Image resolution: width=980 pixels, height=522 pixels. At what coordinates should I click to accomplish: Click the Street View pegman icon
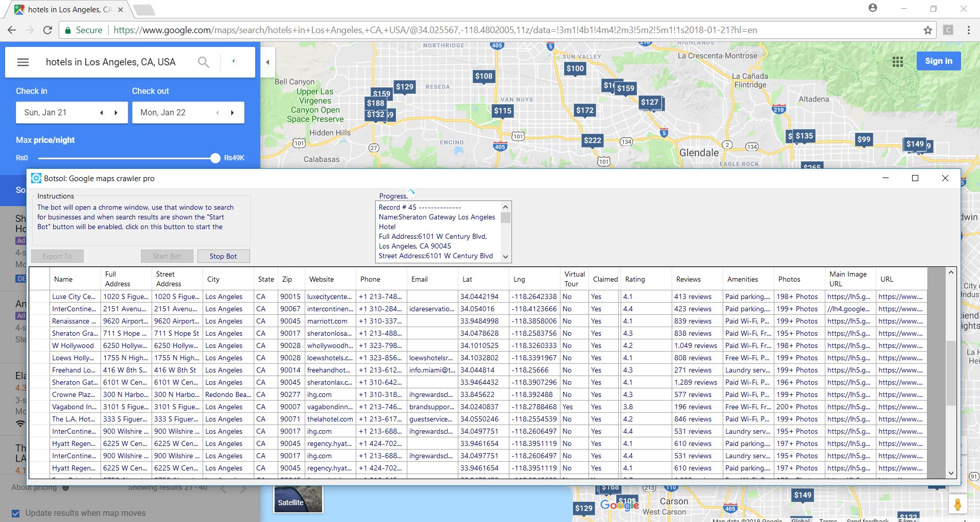click(x=958, y=505)
